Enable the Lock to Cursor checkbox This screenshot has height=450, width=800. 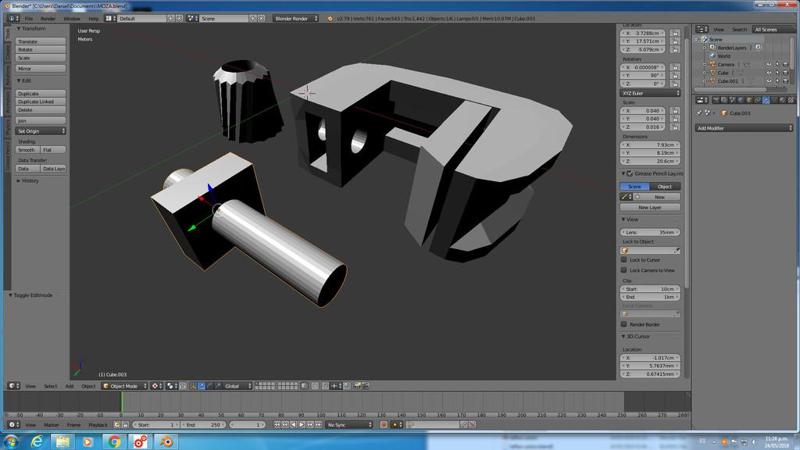(x=623, y=260)
